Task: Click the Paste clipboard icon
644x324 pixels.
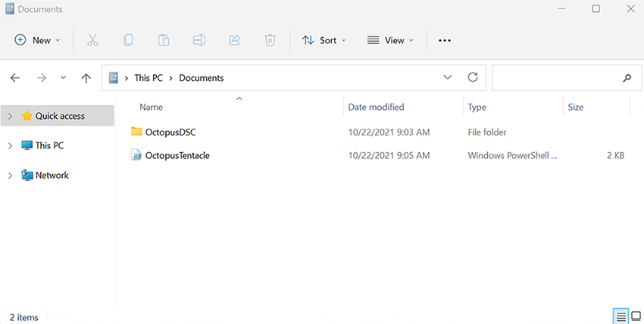Action: click(x=164, y=40)
